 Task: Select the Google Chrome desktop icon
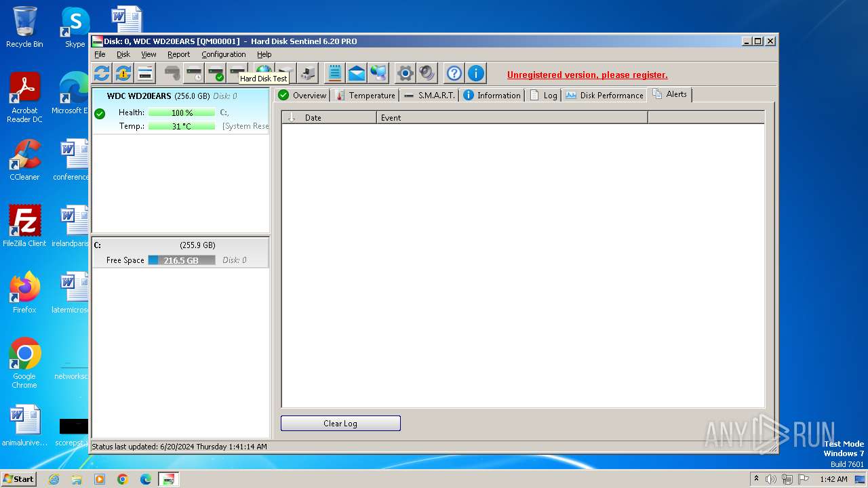click(x=24, y=363)
